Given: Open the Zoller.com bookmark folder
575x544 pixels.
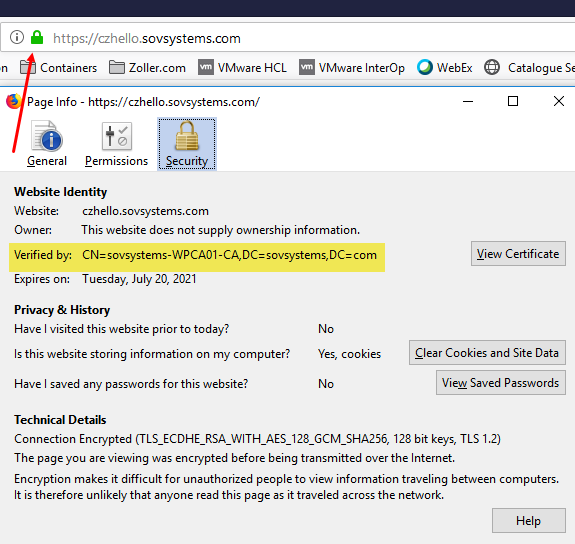Looking at the screenshot, I should pos(147,68).
